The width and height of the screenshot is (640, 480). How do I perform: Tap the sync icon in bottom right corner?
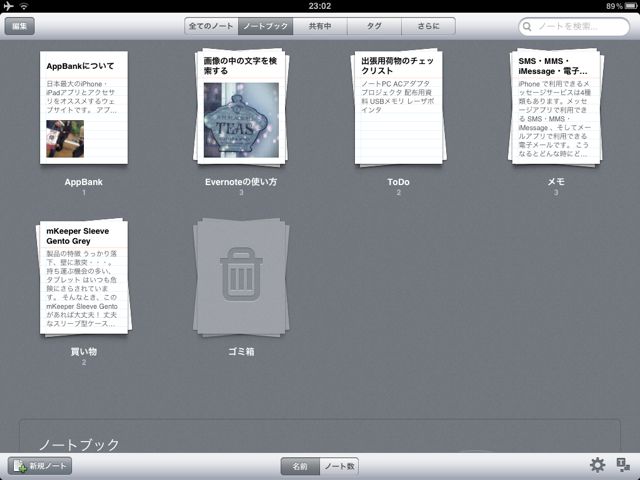point(623,465)
